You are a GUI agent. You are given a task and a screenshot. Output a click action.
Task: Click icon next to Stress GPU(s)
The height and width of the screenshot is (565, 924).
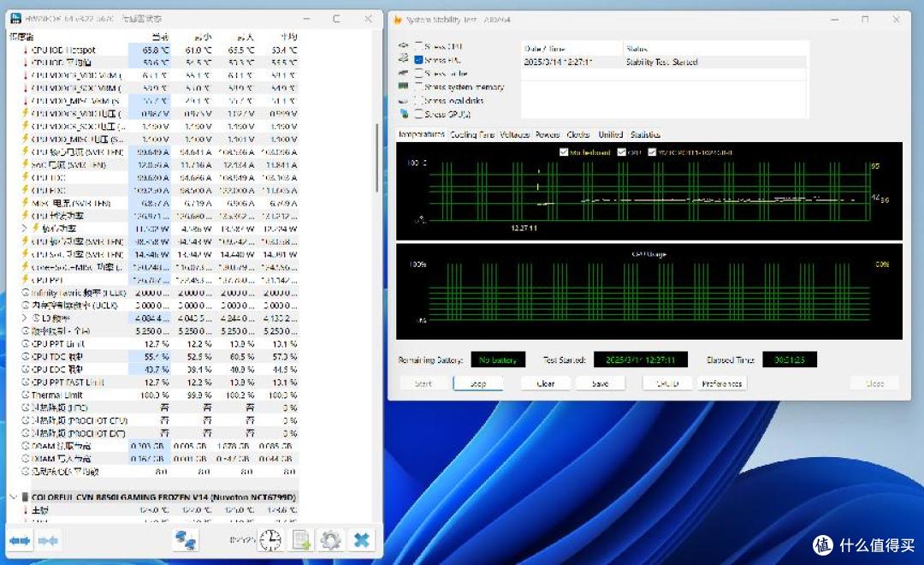coord(404,113)
